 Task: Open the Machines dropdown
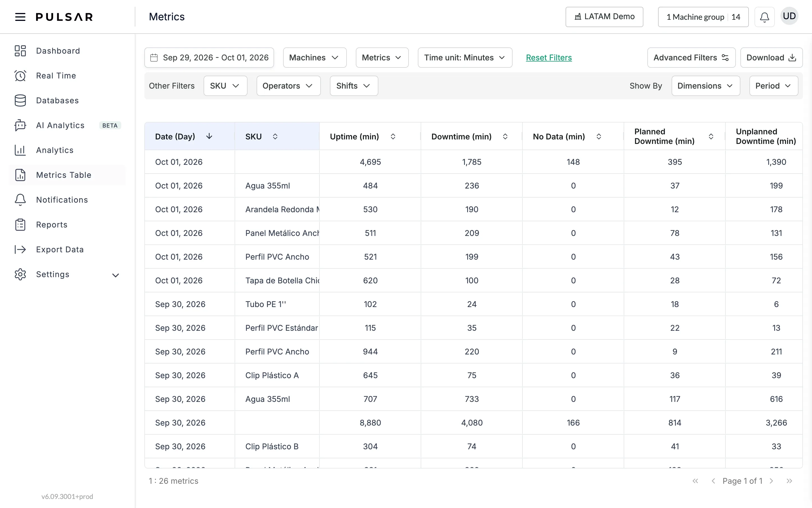tap(314, 58)
